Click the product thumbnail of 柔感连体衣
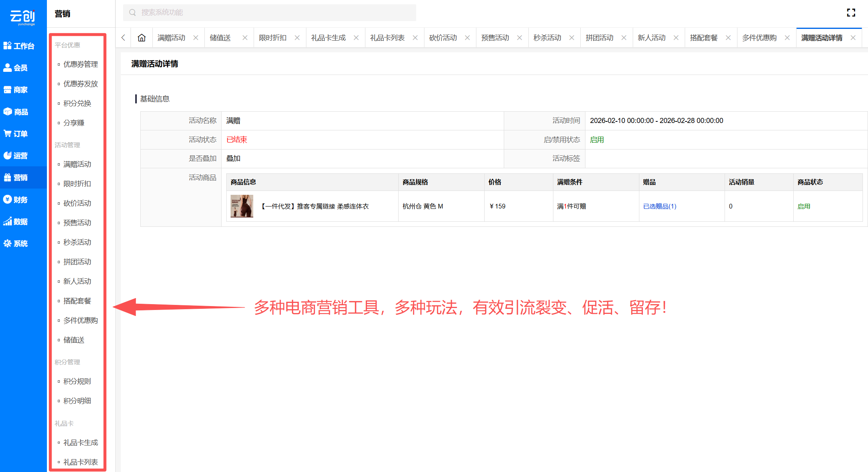 point(242,206)
